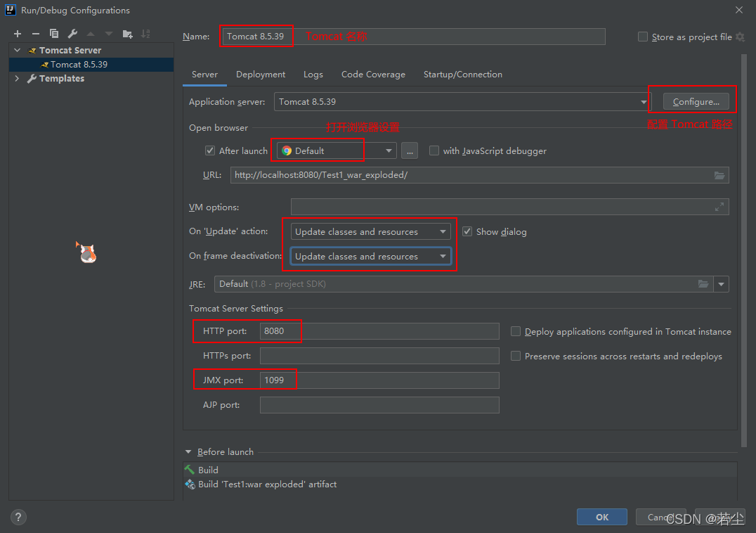Open the Startup/Connection tab

coord(463,75)
